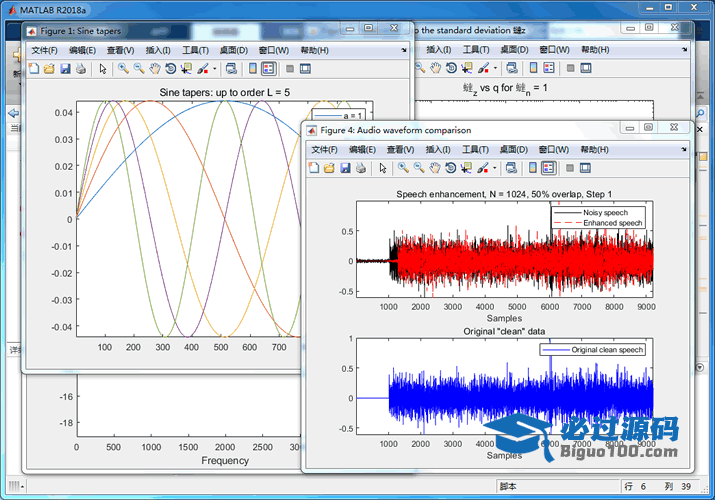Click Hide Plot Tools button in Figure 4 toolbar
The height and width of the screenshot is (500, 715).
[570, 168]
